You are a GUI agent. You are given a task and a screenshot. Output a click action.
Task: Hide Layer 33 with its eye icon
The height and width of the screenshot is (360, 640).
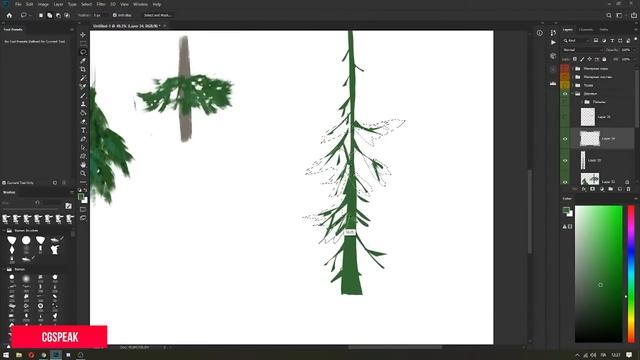(x=565, y=160)
